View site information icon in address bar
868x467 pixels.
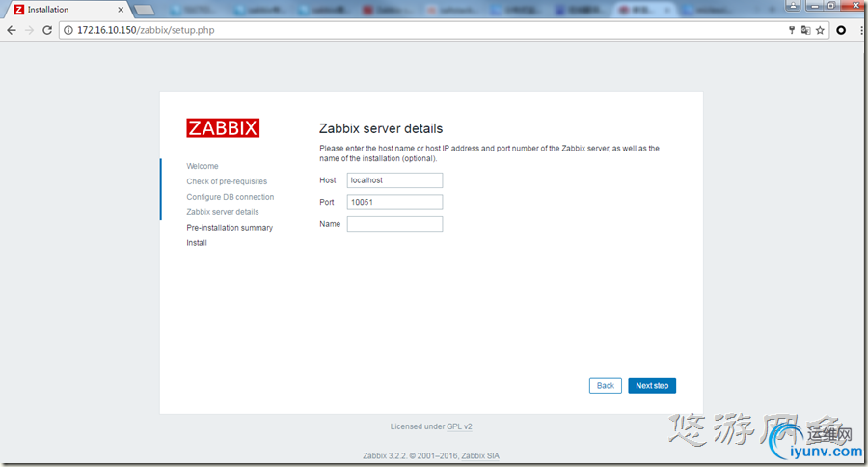(x=68, y=30)
